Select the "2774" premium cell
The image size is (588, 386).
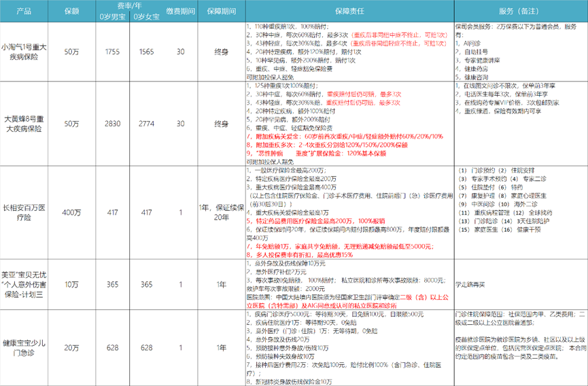coord(147,124)
